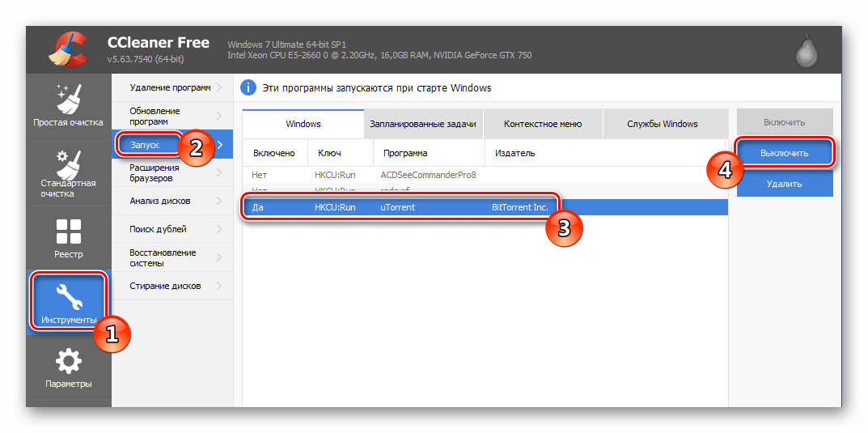Open Standard Clean (Стандартная очистка) section
This screenshot has height=433, width=868.
click(x=69, y=172)
